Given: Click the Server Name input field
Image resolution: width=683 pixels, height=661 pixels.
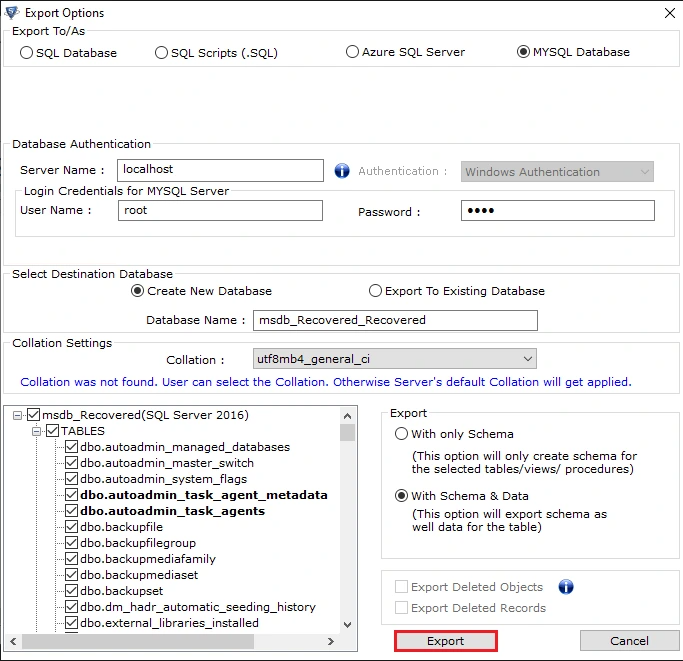Looking at the screenshot, I should coord(220,170).
